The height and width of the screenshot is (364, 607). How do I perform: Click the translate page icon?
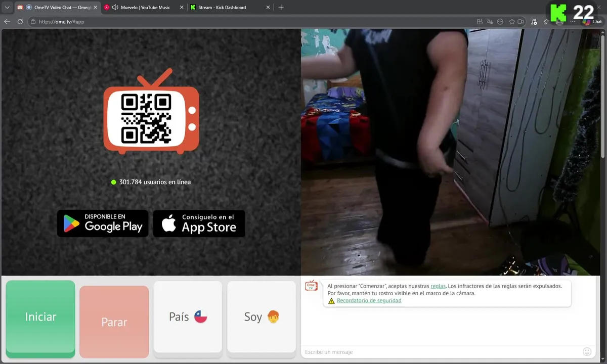point(490,22)
